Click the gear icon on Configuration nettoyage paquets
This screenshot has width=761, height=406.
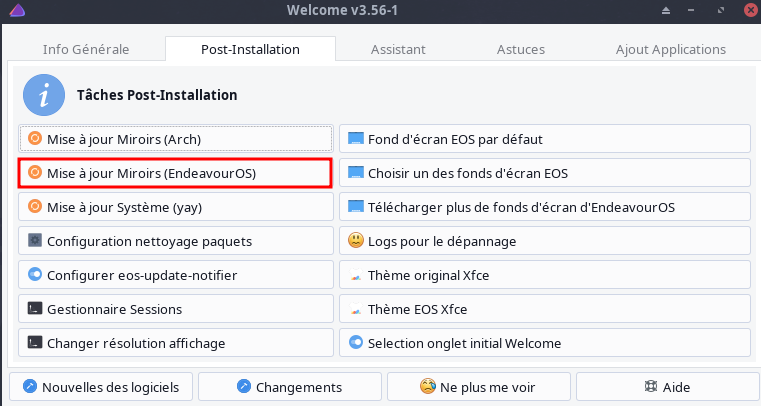[35, 241]
